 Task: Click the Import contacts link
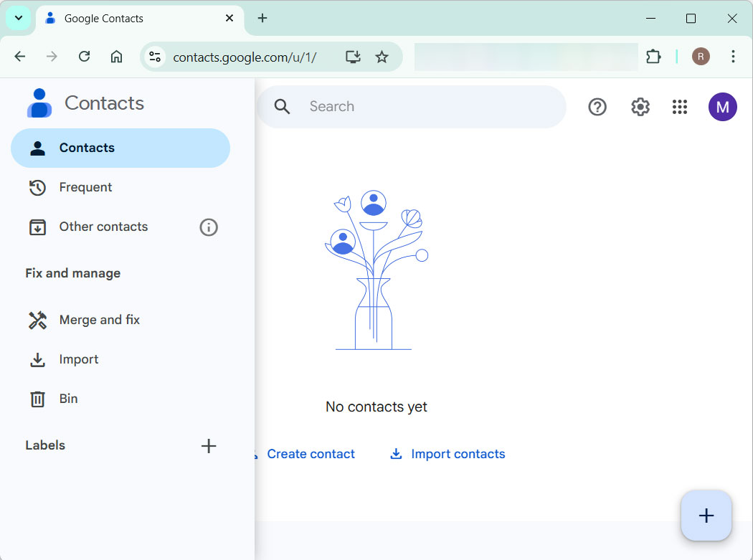click(x=457, y=453)
